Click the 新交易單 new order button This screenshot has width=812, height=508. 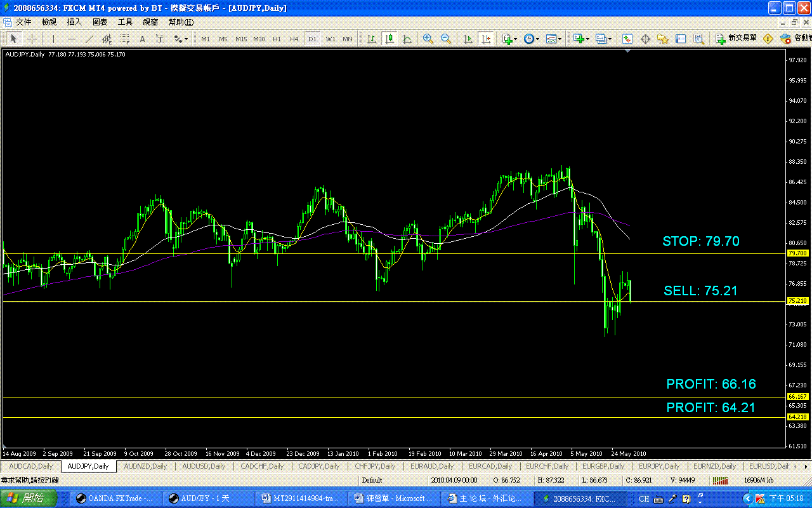click(x=736, y=39)
